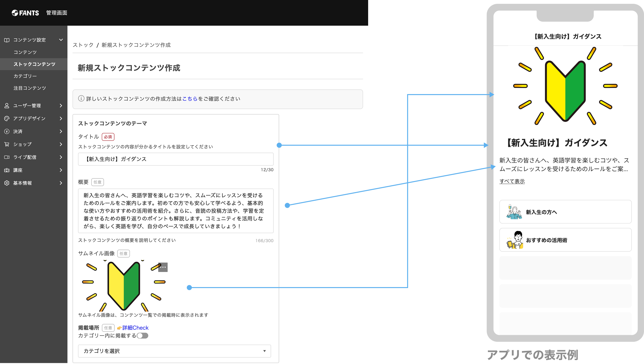Select ストックコンテンツ in the sidebar

tap(34, 64)
